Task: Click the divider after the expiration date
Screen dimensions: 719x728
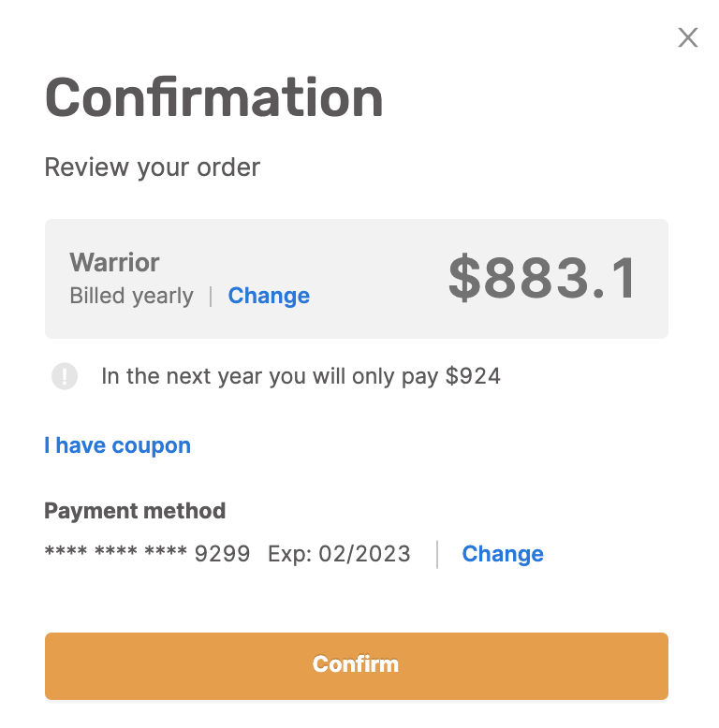Action: (x=437, y=554)
